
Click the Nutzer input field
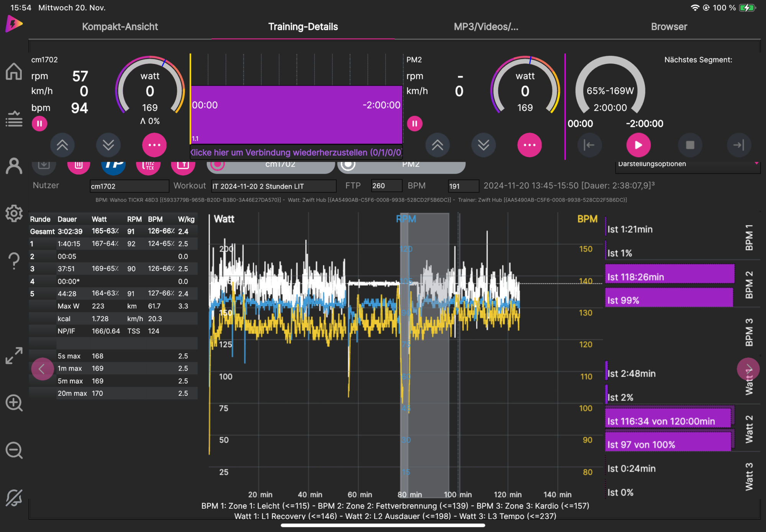(129, 186)
